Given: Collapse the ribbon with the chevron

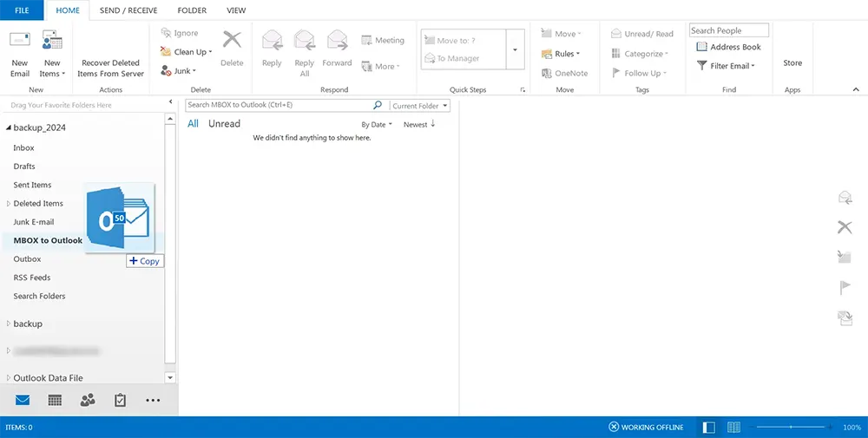Looking at the screenshot, I should [x=856, y=89].
